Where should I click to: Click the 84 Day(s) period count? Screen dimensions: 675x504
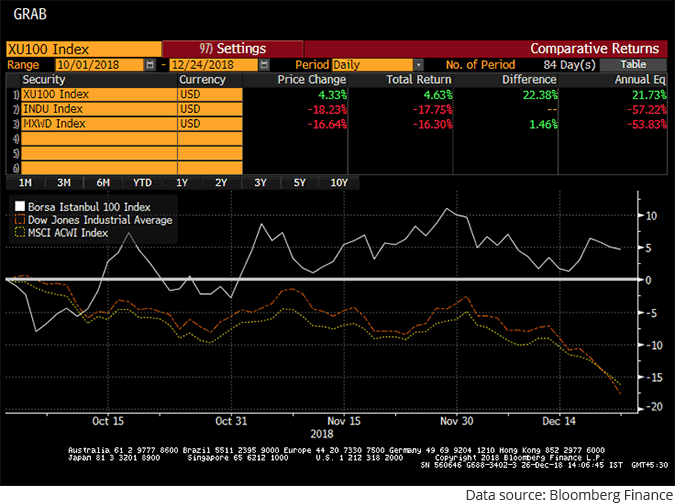[x=569, y=65]
